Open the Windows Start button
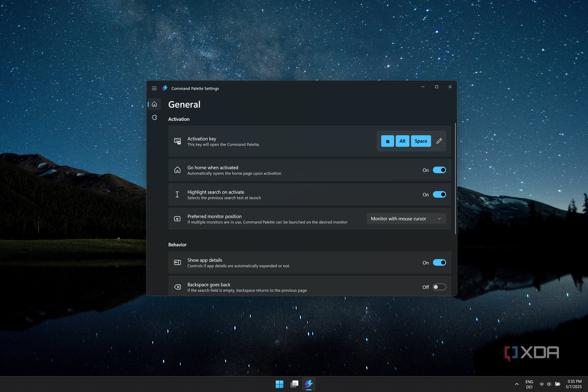The width and height of the screenshot is (588, 392). click(x=280, y=384)
